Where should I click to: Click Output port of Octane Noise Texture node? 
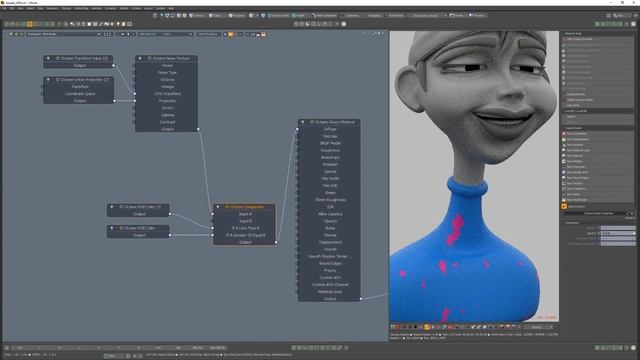pos(198,129)
